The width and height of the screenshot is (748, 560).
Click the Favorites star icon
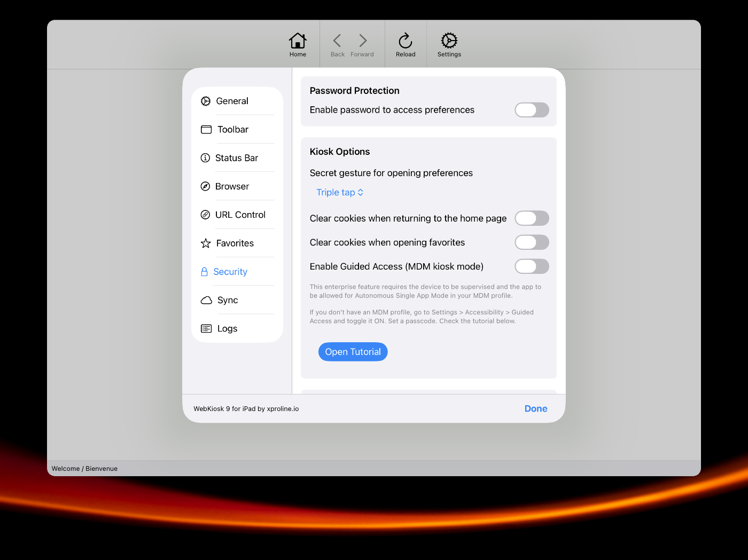pyautogui.click(x=206, y=243)
